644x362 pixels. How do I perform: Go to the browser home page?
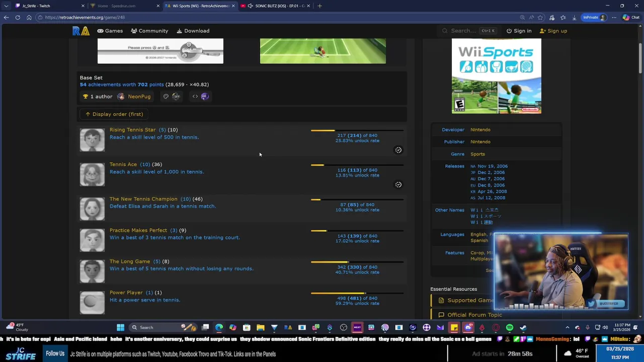(29, 17)
